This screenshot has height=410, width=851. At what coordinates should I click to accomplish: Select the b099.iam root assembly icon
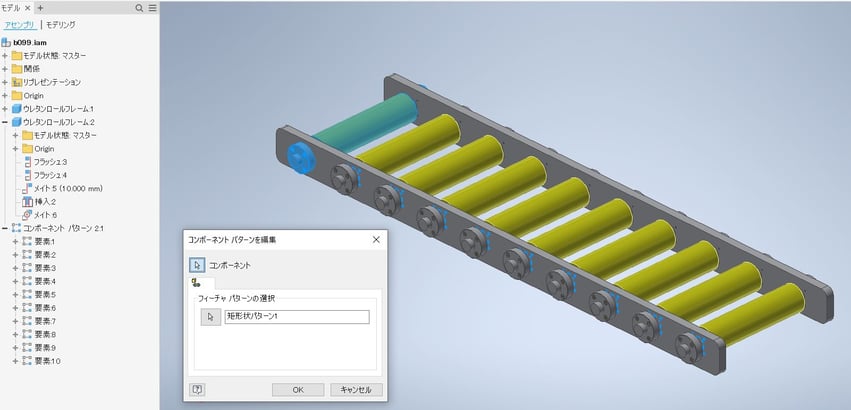(x=7, y=42)
